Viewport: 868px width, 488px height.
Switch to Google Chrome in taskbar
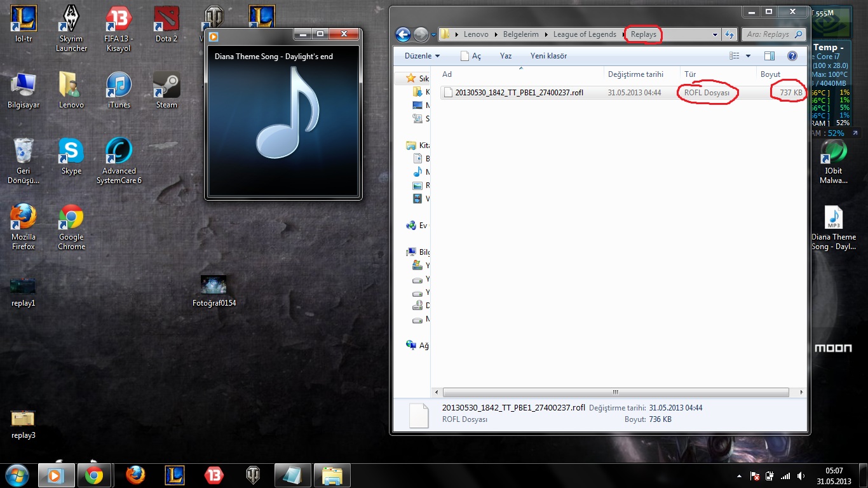pos(94,475)
